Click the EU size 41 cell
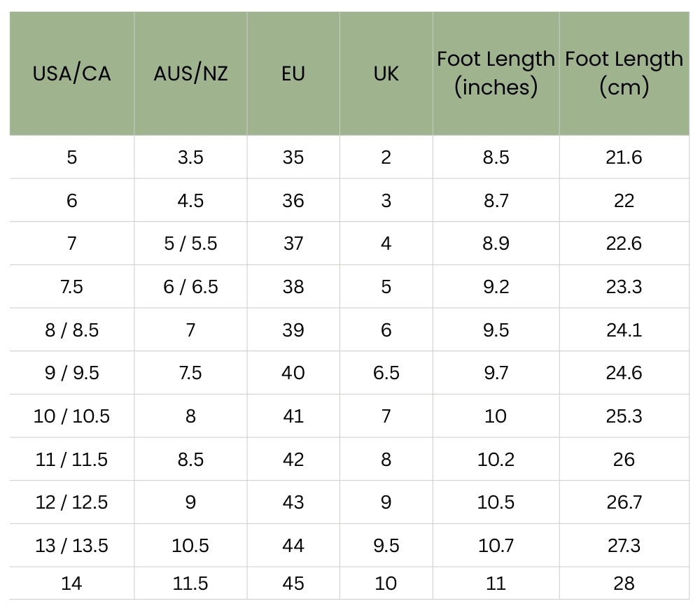700x615 pixels. (x=293, y=416)
